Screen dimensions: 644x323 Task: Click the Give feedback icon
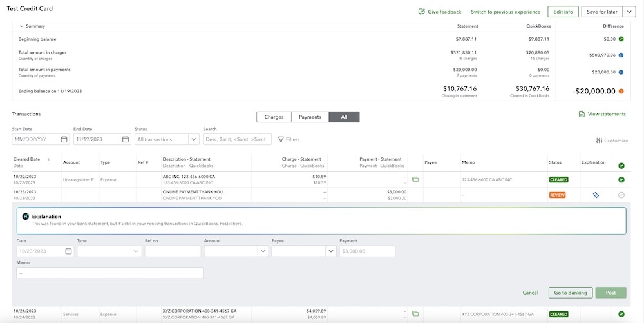[421, 12]
